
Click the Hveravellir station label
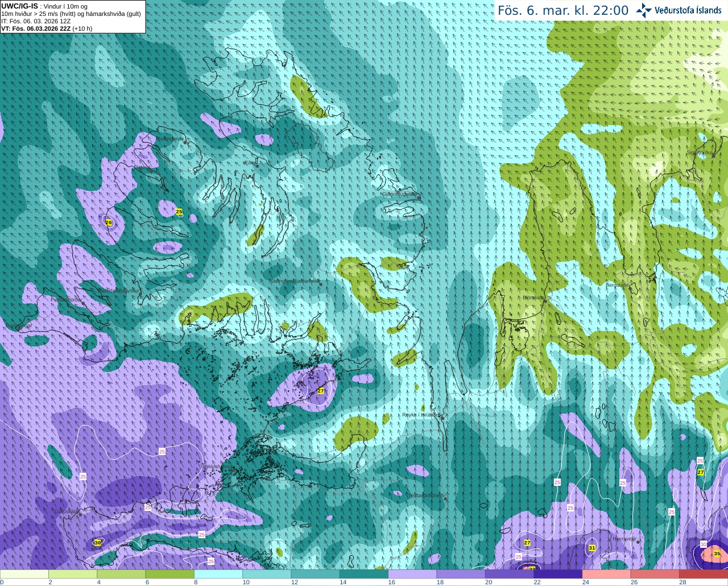click(x=624, y=539)
